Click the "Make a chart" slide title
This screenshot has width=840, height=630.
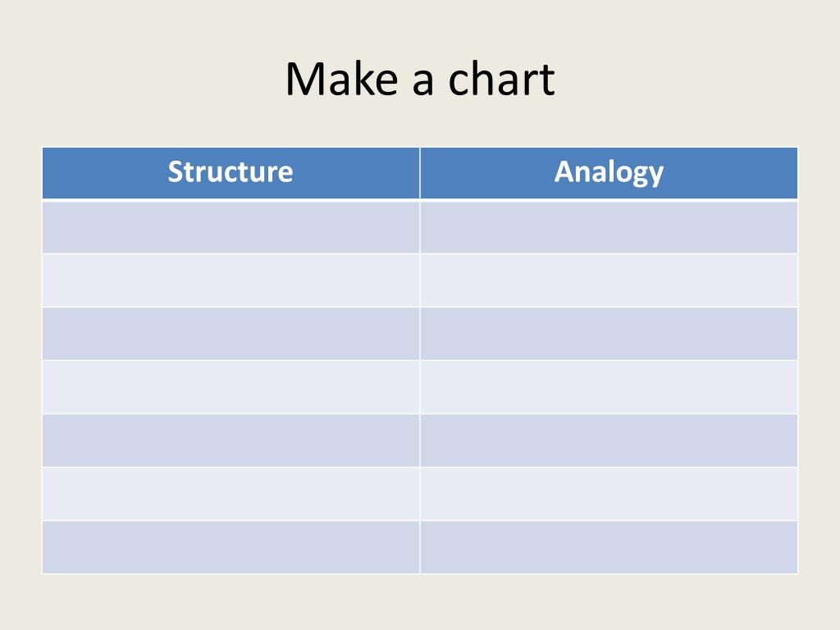(x=420, y=80)
